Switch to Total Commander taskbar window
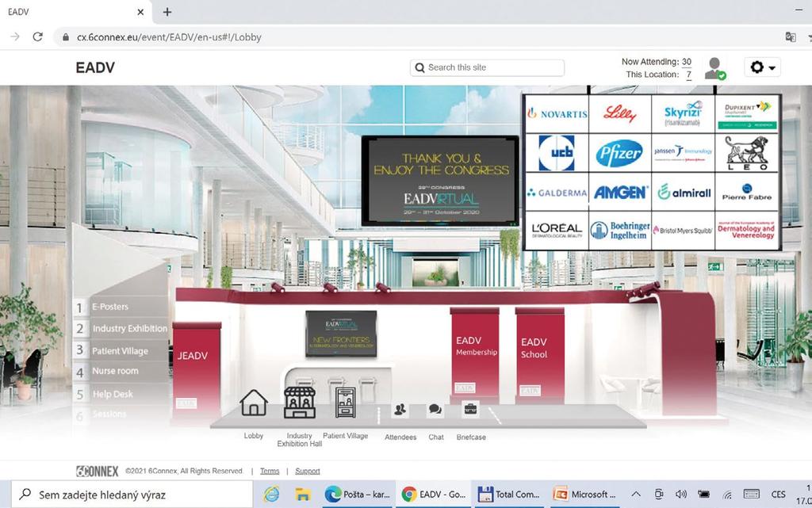Image resolution: width=812 pixels, height=508 pixels. click(508, 495)
